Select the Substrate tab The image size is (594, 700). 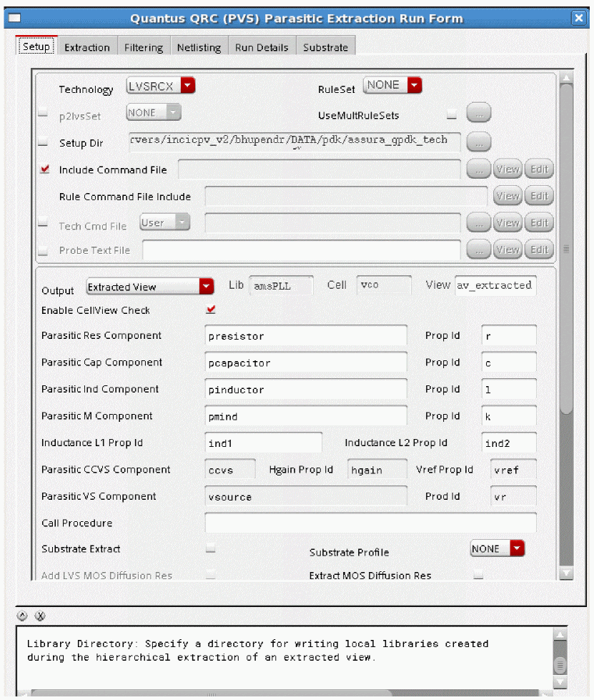click(325, 47)
